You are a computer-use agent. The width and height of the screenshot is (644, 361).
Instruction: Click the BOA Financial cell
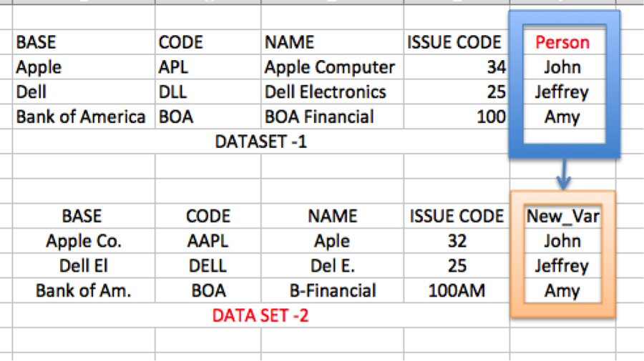pyautogui.click(x=318, y=117)
